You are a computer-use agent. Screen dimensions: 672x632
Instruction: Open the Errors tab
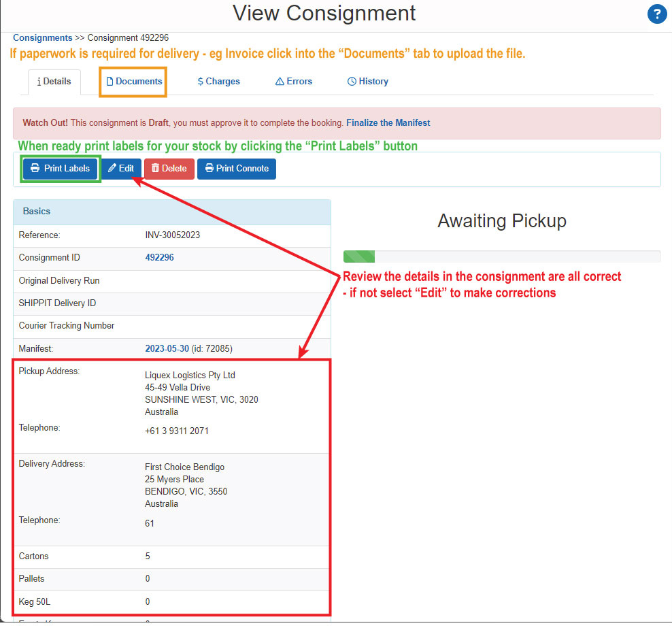[294, 82]
